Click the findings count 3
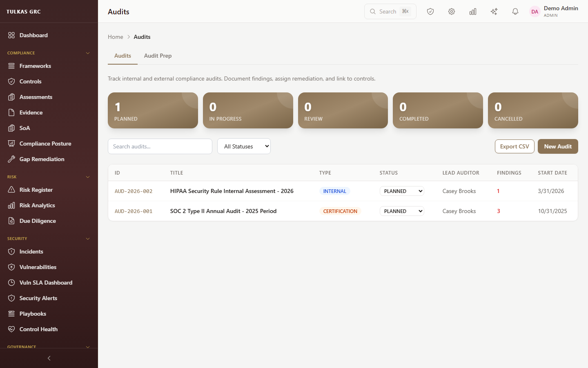This screenshot has width=588, height=368. 499,211
